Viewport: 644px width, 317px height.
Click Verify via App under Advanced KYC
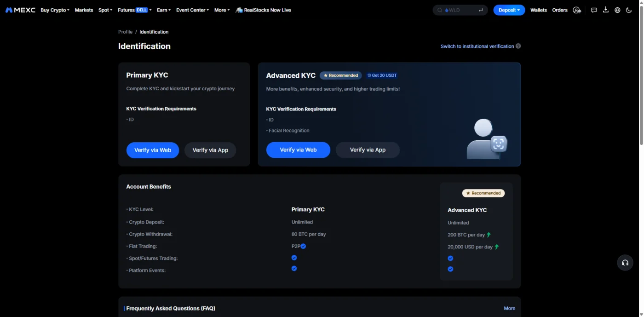[368, 150]
